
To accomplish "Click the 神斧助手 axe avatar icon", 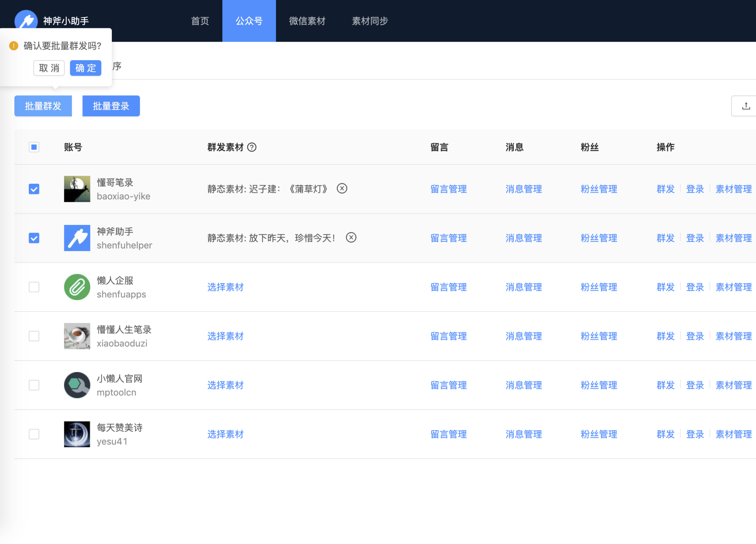I will (x=77, y=238).
